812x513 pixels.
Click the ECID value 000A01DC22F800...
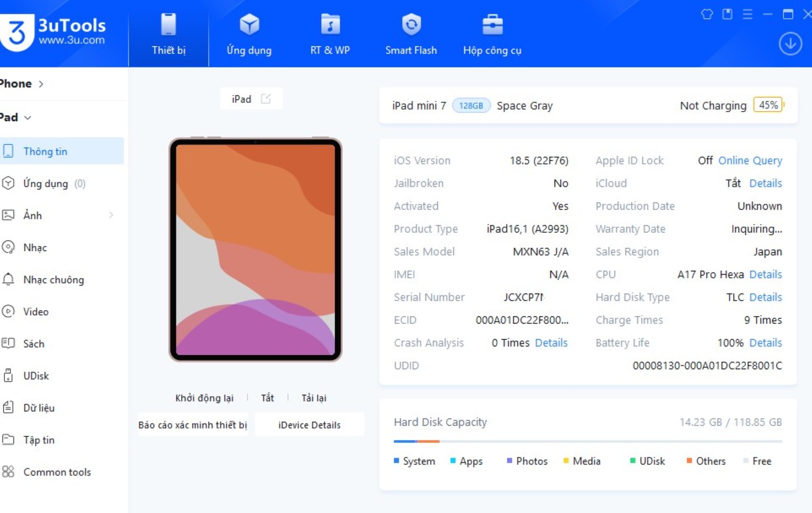pos(522,320)
